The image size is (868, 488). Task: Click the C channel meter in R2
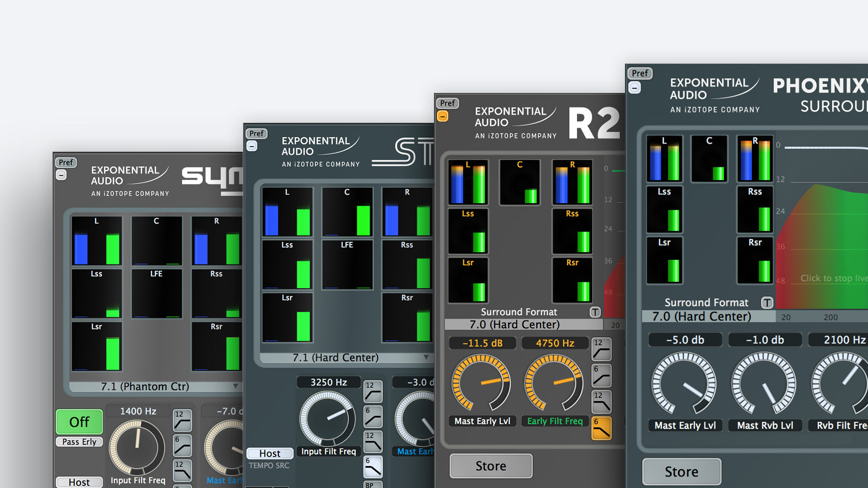pyautogui.click(x=520, y=183)
